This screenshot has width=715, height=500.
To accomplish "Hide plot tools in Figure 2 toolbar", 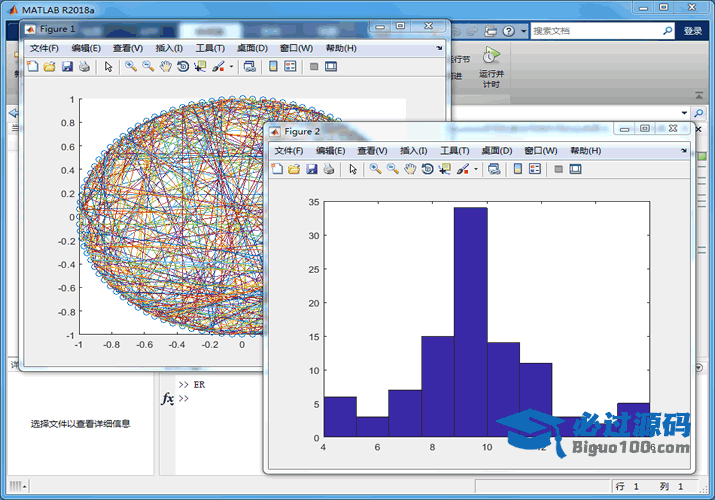I will [x=558, y=169].
